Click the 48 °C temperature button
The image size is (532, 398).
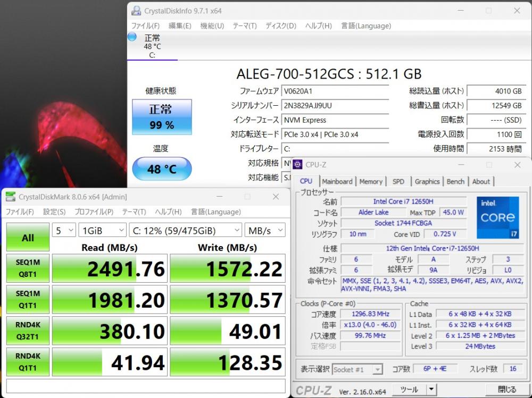click(162, 169)
